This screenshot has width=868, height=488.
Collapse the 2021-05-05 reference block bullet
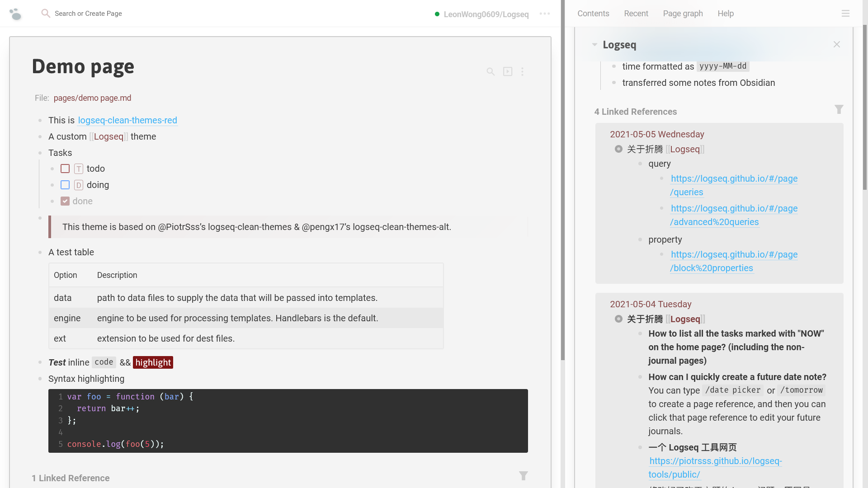coord(618,149)
